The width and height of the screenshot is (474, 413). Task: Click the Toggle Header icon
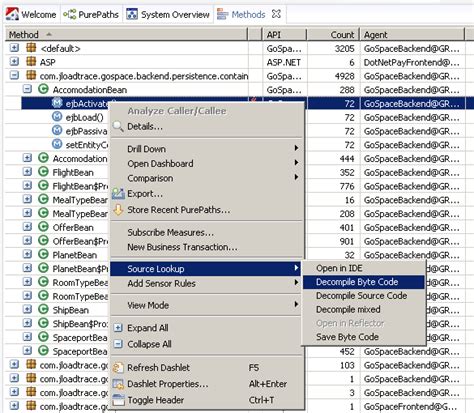(x=118, y=400)
